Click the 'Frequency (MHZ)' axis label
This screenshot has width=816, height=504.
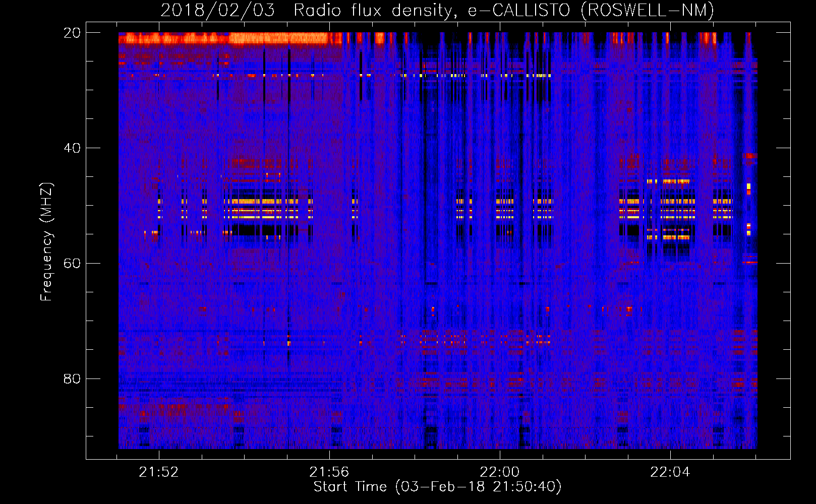[x=46, y=242]
